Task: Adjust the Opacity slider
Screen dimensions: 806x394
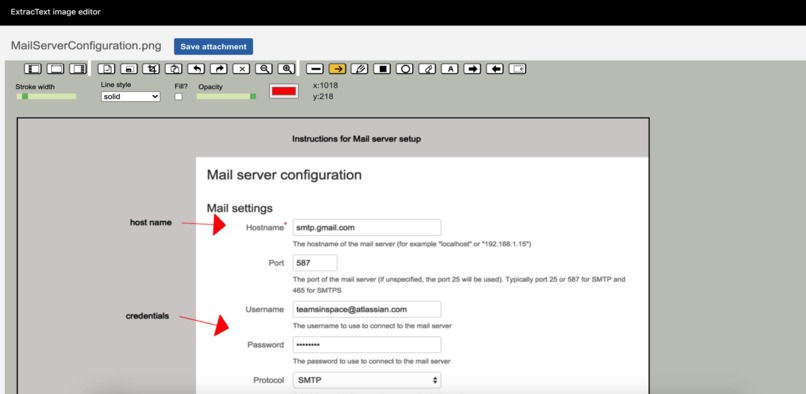Action: pyautogui.click(x=226, y=96)
